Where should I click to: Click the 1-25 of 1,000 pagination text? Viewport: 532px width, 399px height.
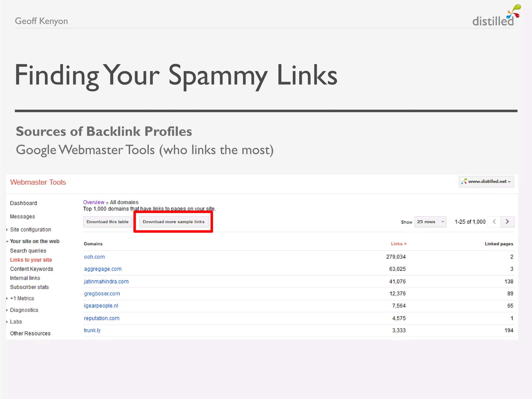coord(470,222)
